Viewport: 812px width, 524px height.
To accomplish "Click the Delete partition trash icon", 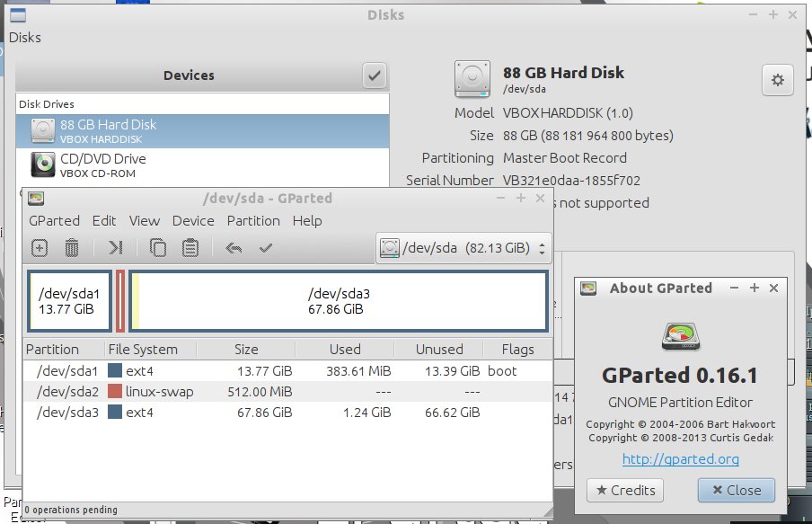I will [x=72, y=248].
